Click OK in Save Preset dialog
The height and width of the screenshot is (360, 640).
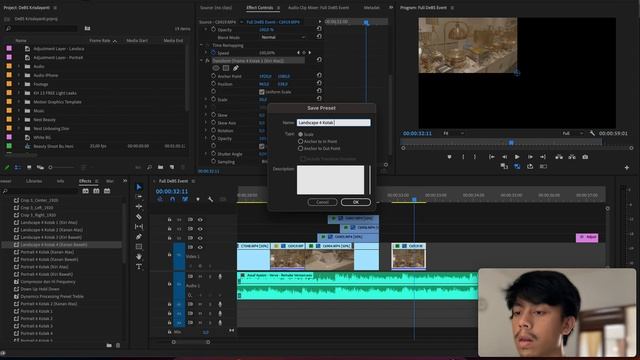[356, 202]
